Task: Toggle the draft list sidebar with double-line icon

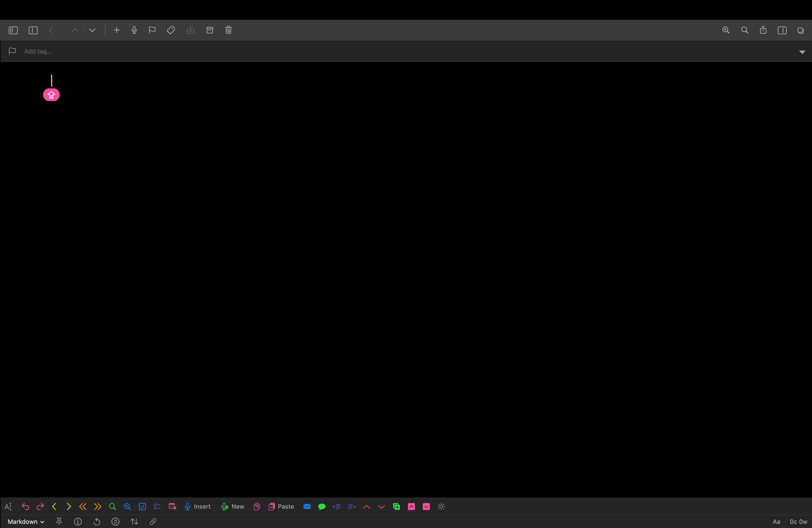Action: click(13, 30)
